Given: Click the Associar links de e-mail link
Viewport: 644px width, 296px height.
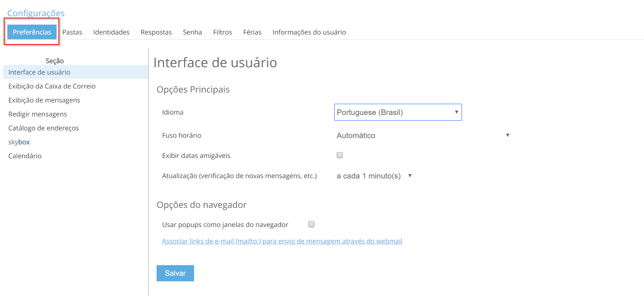Looking at the screenshot, I should 282,241.
